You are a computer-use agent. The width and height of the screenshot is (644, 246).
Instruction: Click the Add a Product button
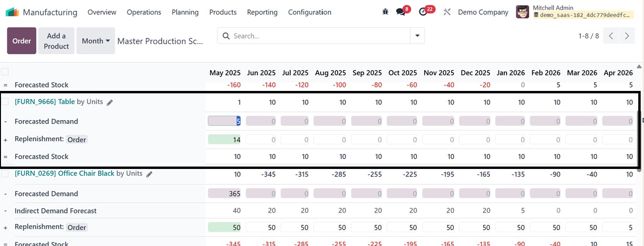click(x=56, y=41)
